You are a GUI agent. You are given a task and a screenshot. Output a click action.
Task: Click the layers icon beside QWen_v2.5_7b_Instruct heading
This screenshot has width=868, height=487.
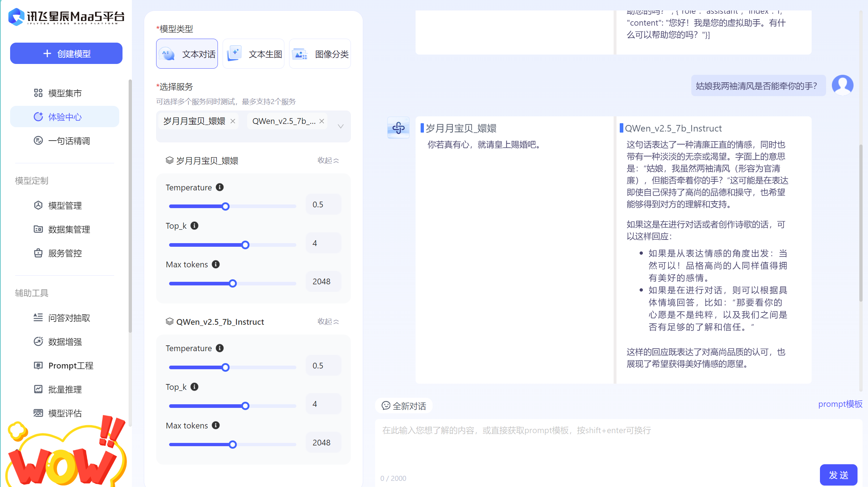(169, 322)
